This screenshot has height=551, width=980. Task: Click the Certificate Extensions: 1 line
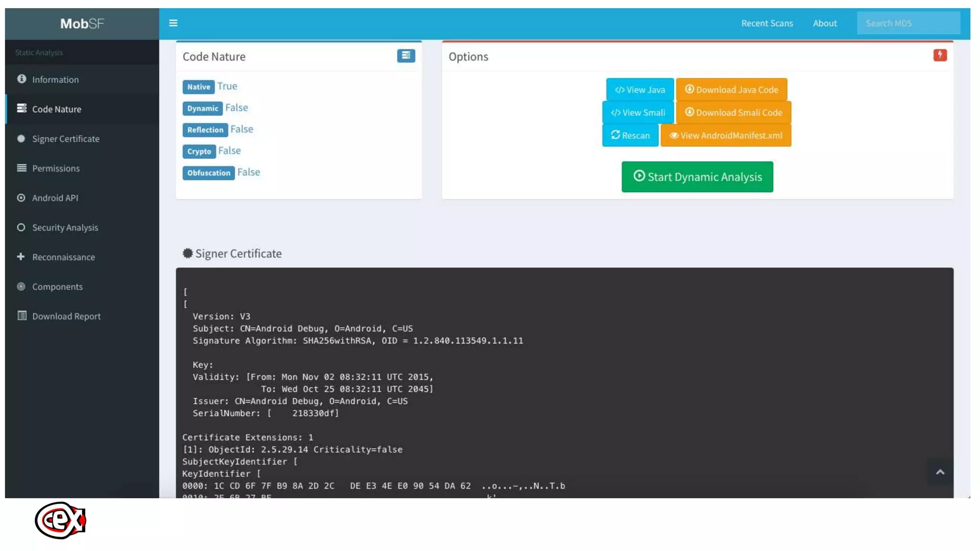point(247,438)
